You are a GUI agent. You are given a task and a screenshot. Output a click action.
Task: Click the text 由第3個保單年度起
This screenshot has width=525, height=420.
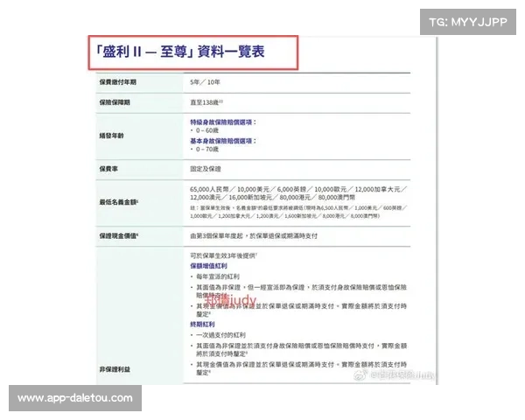[x=216, y=235]
